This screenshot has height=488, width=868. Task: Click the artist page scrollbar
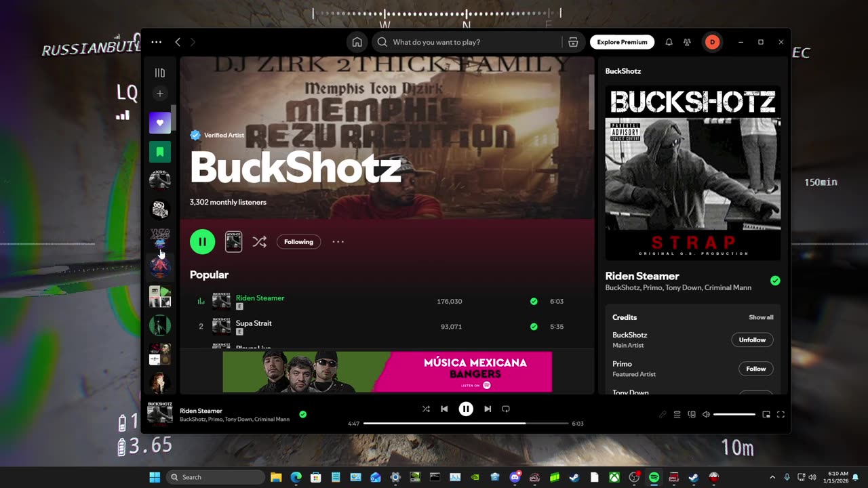591,102
